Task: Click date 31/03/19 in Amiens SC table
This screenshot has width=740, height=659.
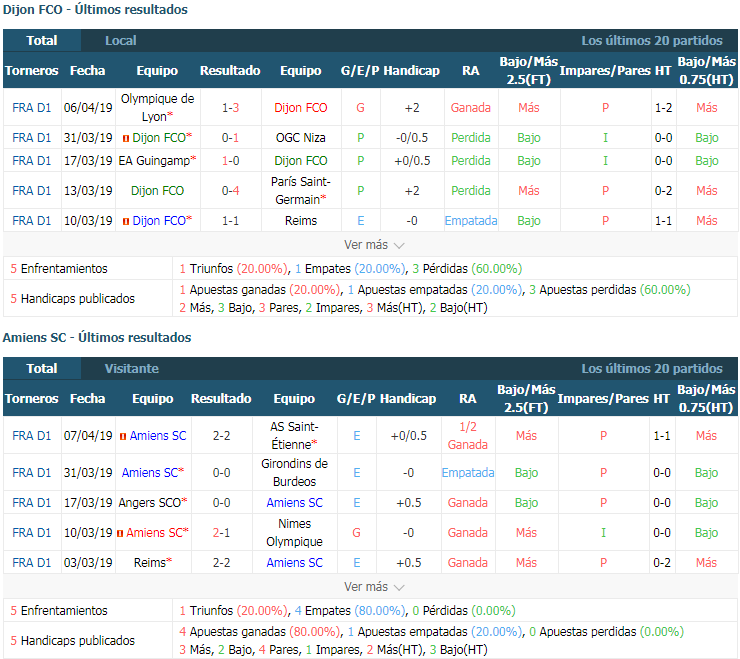Action: 88,473
